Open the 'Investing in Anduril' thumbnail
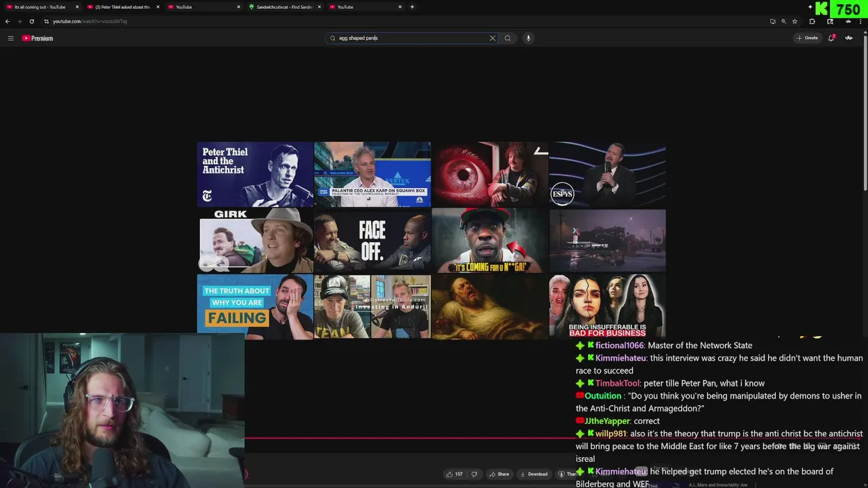 click(372, 306)
